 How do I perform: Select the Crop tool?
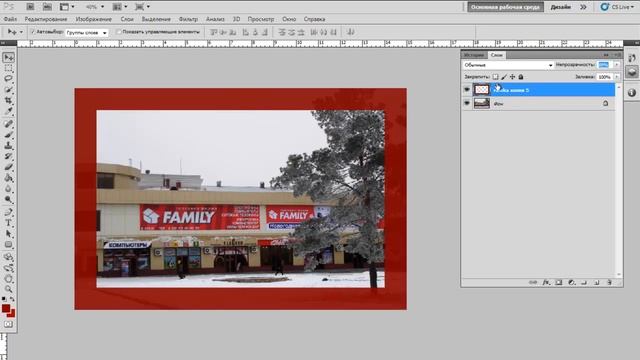click(9, 100)
